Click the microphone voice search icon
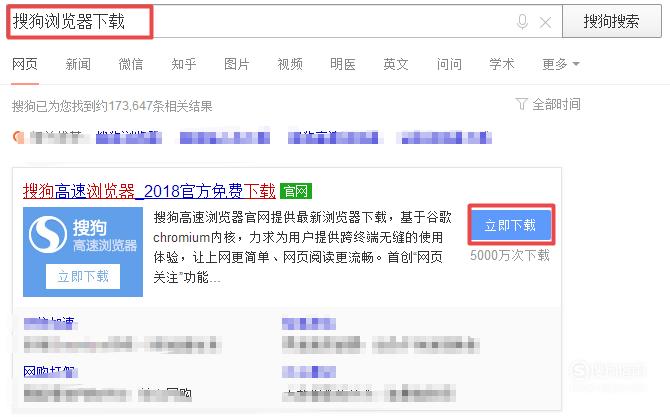The height and width of the screenshot is (417, 670). 522,21
